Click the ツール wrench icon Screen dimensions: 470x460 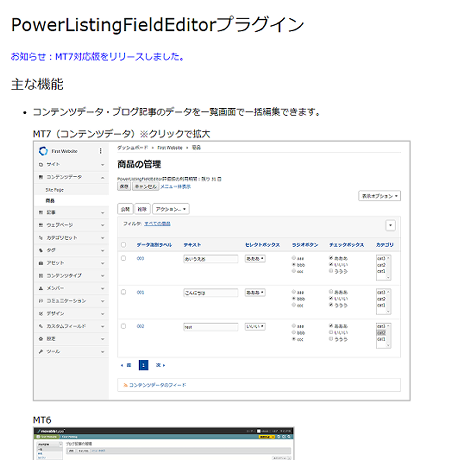coord(41,352)
